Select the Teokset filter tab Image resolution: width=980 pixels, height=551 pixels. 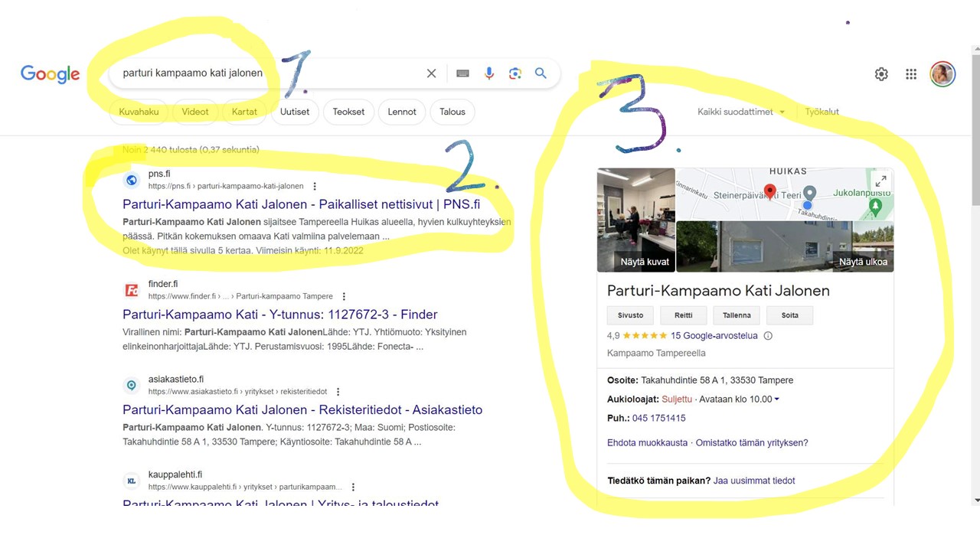pyautogui.click(x=348, y=112)
